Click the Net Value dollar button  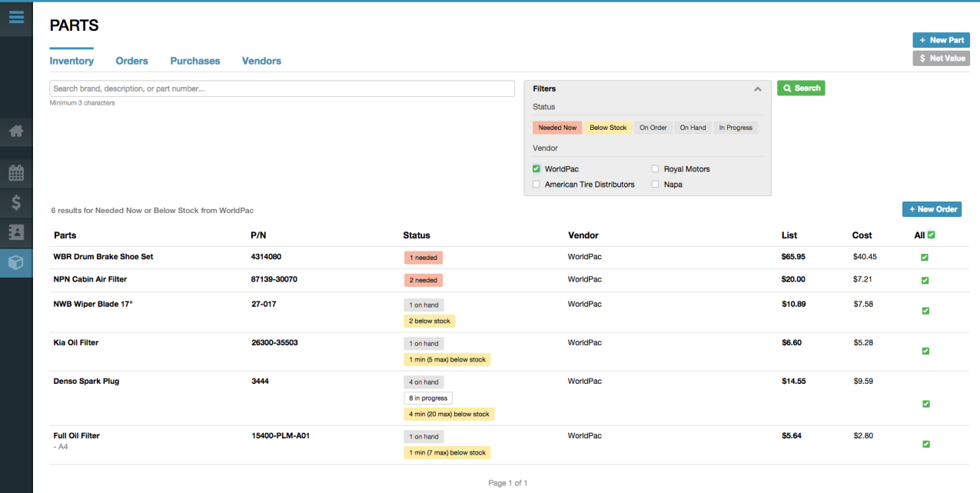[941, 58]
